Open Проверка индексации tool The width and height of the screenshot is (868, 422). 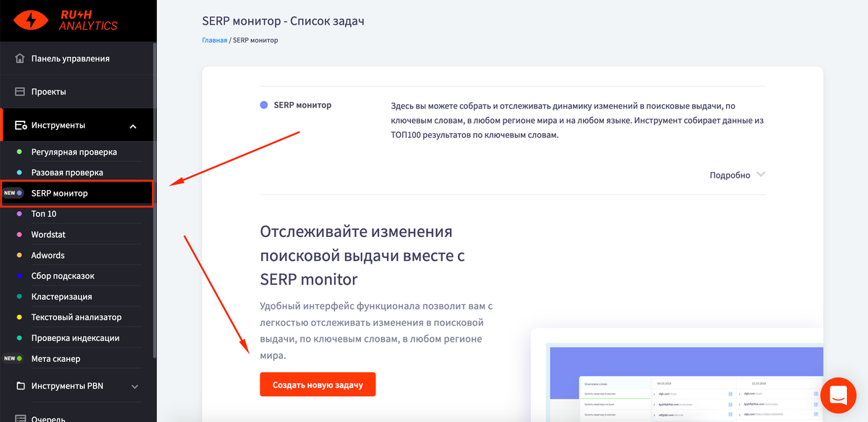75,338
